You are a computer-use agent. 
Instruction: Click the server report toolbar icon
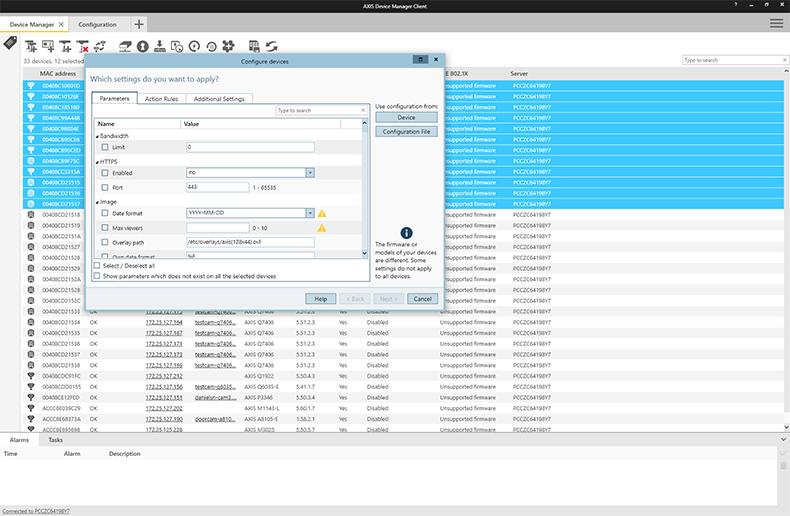(x=254, y=47)
